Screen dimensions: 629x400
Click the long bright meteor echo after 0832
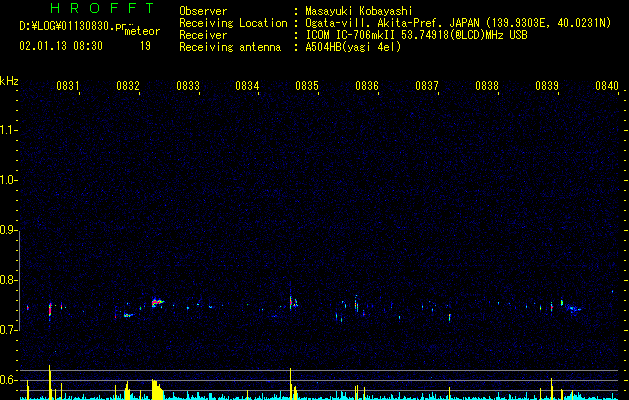pyautogui.click(x=157, y=302)
